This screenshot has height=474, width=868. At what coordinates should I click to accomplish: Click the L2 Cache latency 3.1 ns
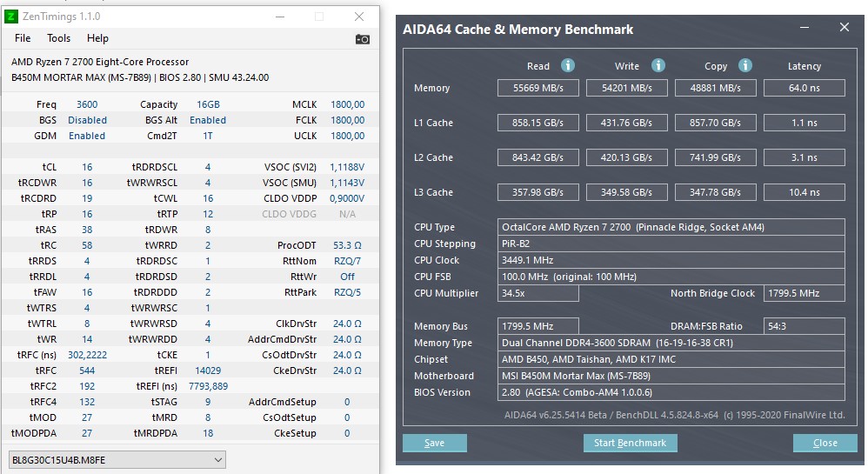(805, 157)
